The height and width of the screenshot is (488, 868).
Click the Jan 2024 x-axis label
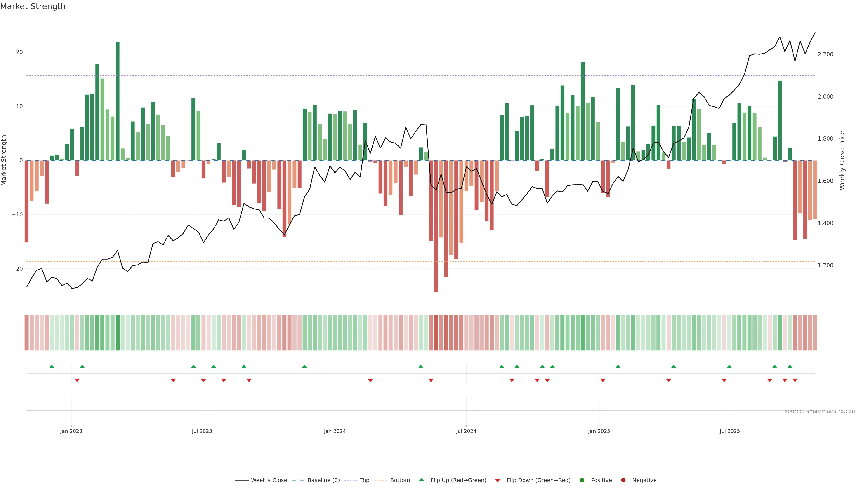(335, 431)
